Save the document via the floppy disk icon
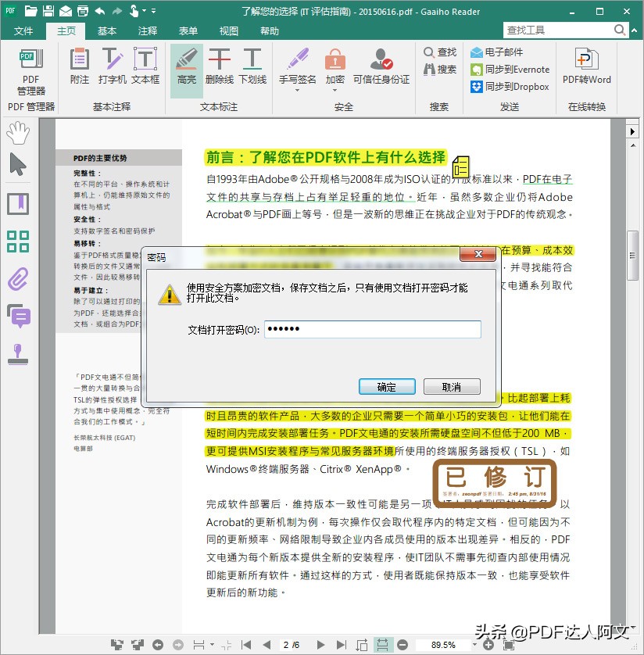 pos(48,11)
